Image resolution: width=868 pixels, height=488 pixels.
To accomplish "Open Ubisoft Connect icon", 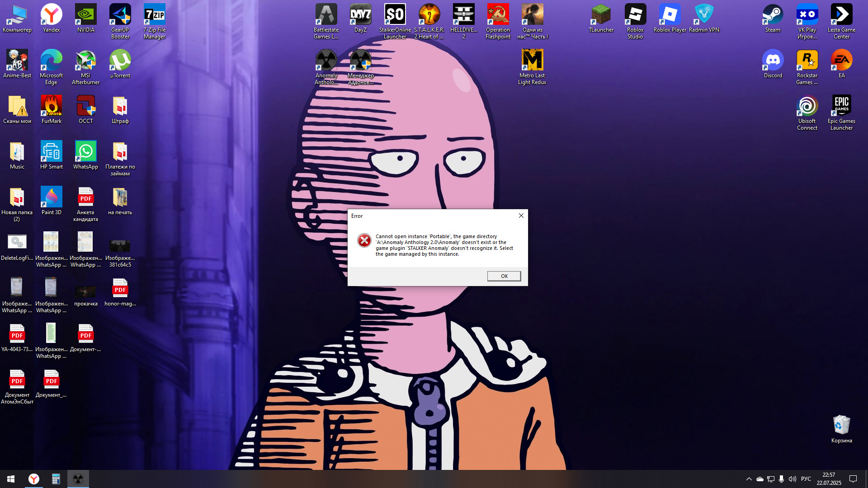I will (807, 113).
